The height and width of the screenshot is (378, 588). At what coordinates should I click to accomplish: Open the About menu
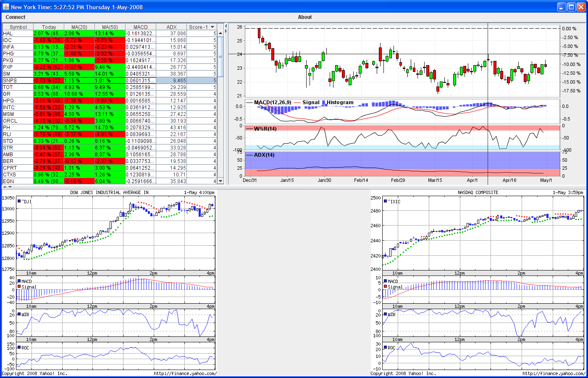point(305,17)
